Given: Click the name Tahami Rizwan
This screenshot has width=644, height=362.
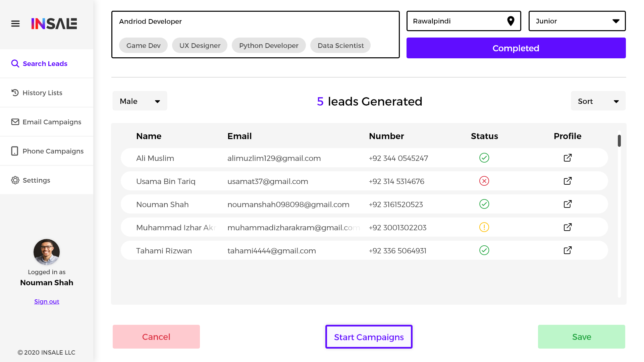Looking at the screenshot, I should point(164,251).
